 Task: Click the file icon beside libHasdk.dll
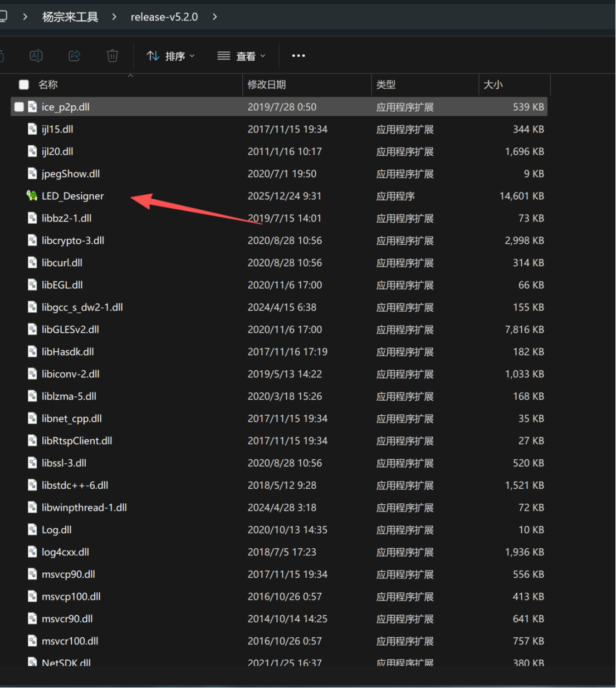[33, 352]
